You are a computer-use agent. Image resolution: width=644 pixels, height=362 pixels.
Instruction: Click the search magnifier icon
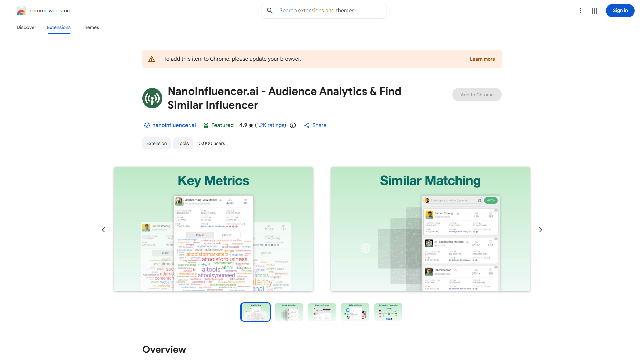270,10
